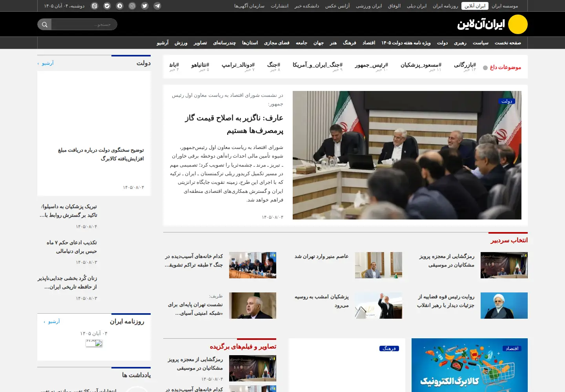Screen dimensions: 565x392
Task: Open the سیاست navigation menu item
Action: pos(481,43)
